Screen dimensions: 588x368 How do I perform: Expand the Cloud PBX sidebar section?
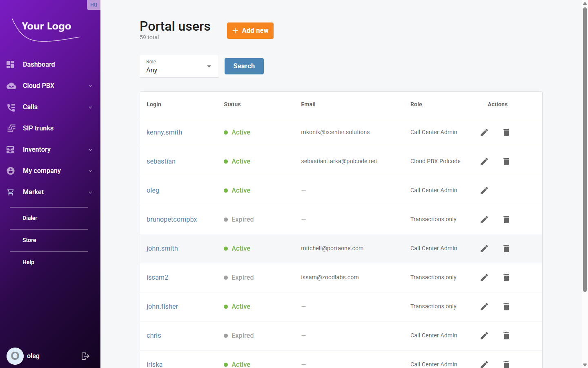pos(90,85)
